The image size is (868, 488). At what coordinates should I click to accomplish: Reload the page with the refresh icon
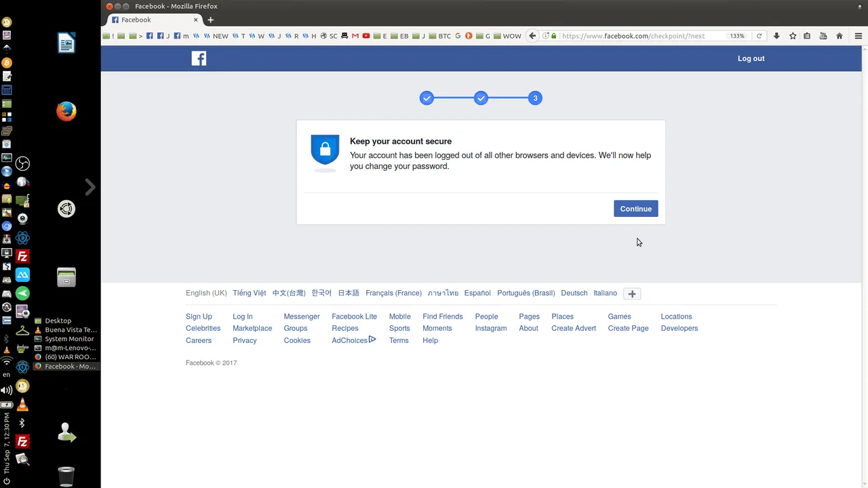(x=759, y=36)
